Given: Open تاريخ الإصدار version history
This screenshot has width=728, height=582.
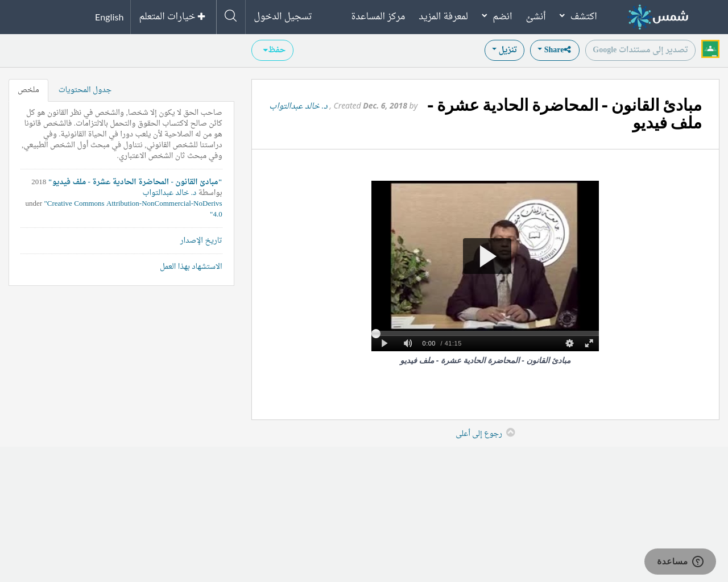Looking at the screenshot, I should tap(201, 240).
